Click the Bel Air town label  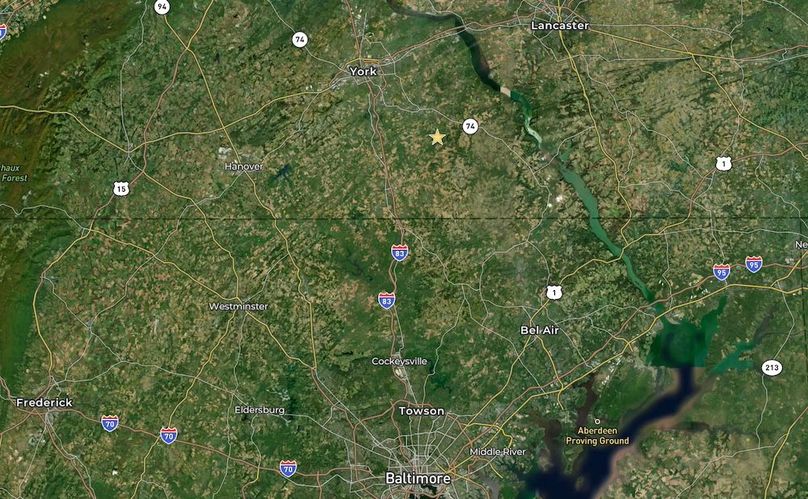(x=540, y=330)
